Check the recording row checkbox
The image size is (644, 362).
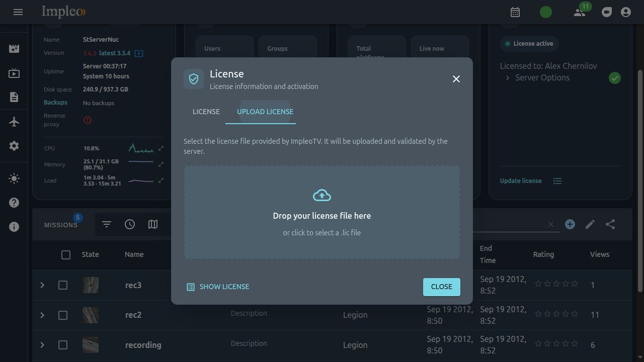click(63, 345)
